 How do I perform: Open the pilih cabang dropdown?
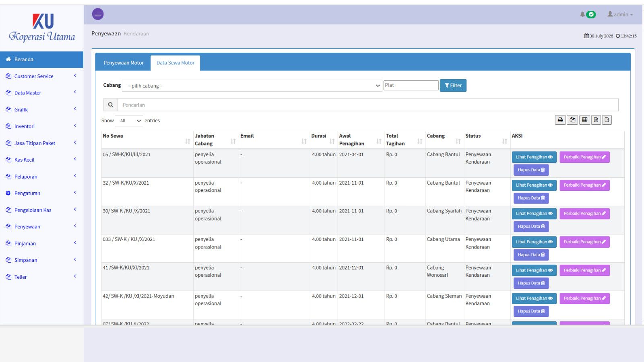[x=252, y=86]
